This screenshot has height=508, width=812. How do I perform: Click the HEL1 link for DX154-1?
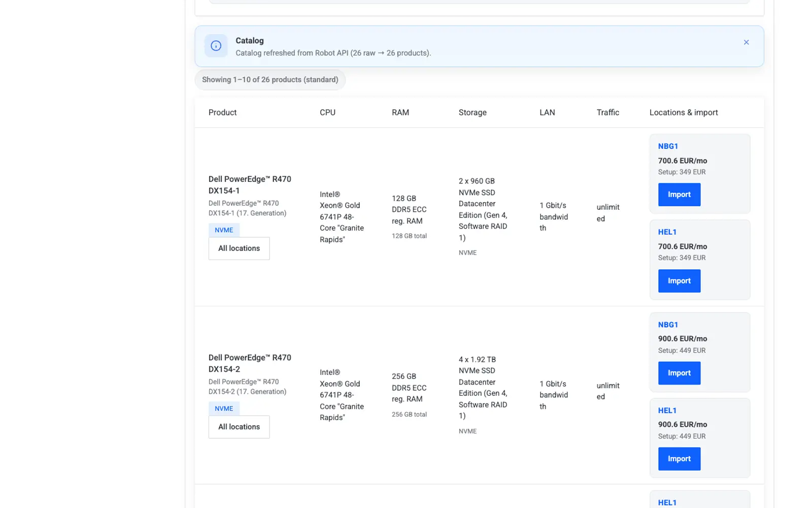point(667,232)
